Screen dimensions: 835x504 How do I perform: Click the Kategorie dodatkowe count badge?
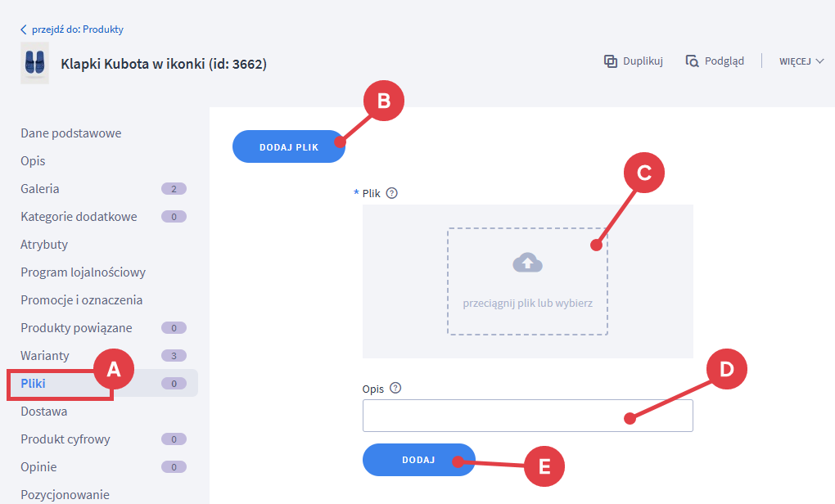(174, 217)
